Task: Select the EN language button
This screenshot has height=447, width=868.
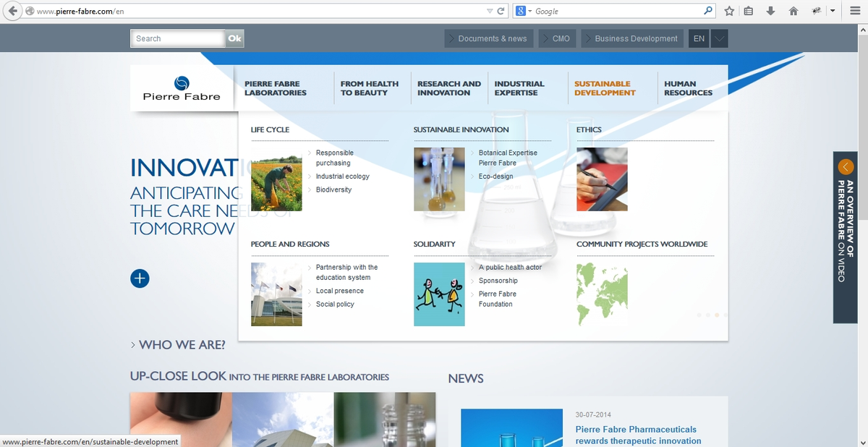Action: point(699,38)
